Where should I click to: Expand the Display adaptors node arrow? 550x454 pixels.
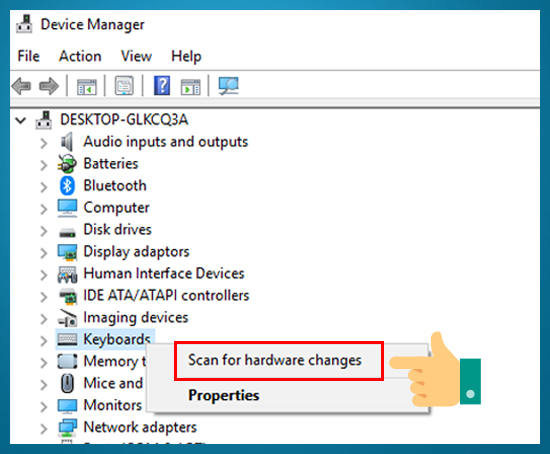43,253
